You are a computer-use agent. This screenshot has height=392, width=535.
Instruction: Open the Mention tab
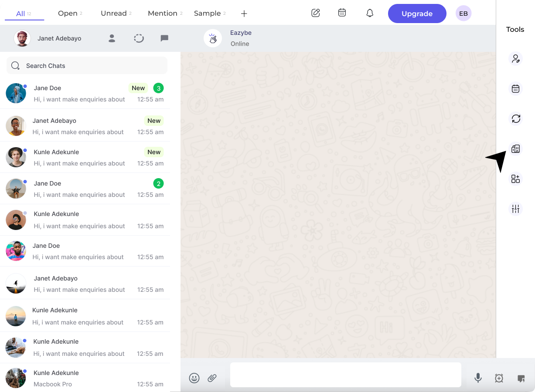[x=165, y=14]
